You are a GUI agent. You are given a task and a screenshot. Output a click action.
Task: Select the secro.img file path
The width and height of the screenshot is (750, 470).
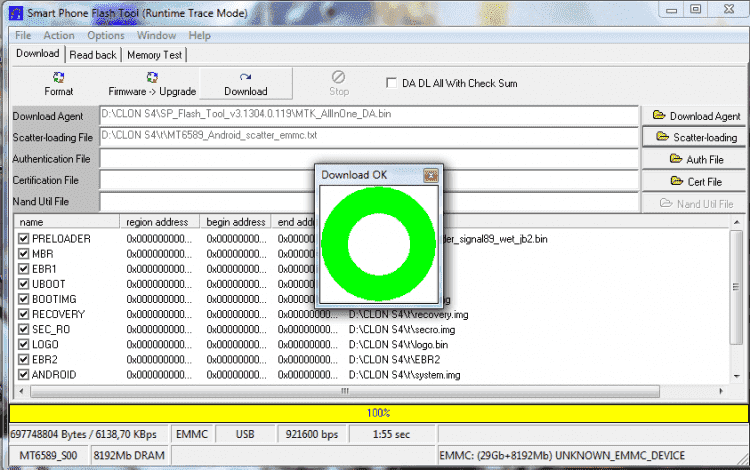pos(402,330)
